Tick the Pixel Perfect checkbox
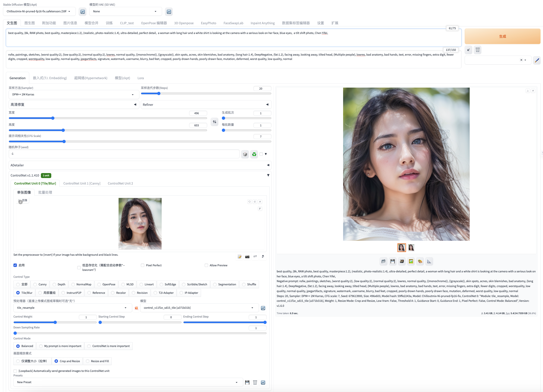This screenshot has height=392, width=543. pos(142,265)
